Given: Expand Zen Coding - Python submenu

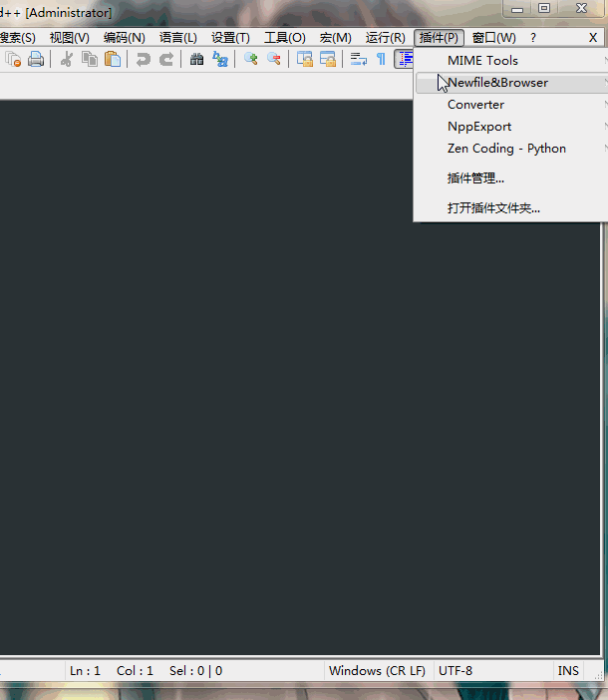Looking at the screenshot, I should [x=511, y=149].
